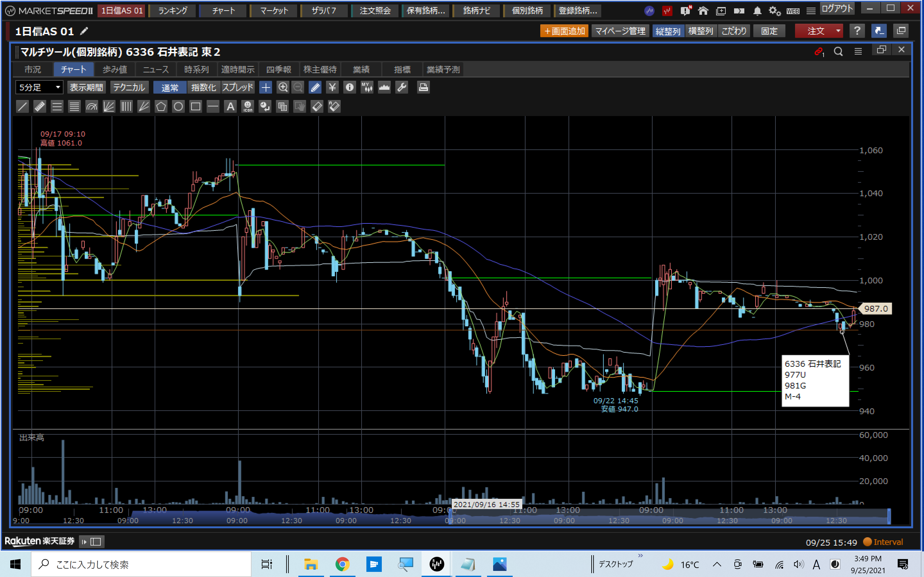Open the 四季報 tab

click(278, 70)
